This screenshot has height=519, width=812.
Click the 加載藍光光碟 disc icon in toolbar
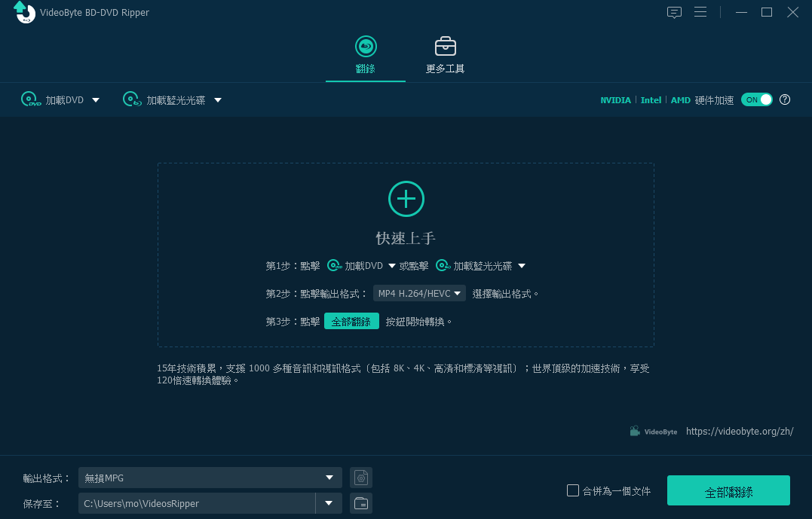(x=132, y=99)
